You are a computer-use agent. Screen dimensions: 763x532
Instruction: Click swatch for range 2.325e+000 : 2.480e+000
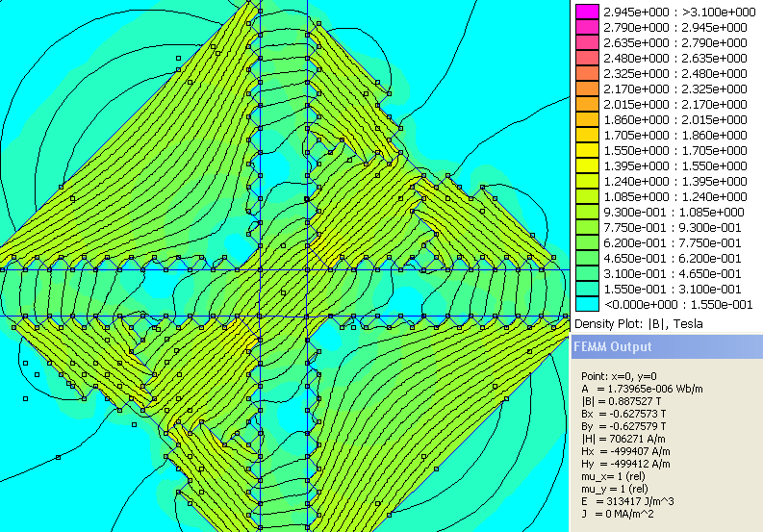[x=587, y=73]
